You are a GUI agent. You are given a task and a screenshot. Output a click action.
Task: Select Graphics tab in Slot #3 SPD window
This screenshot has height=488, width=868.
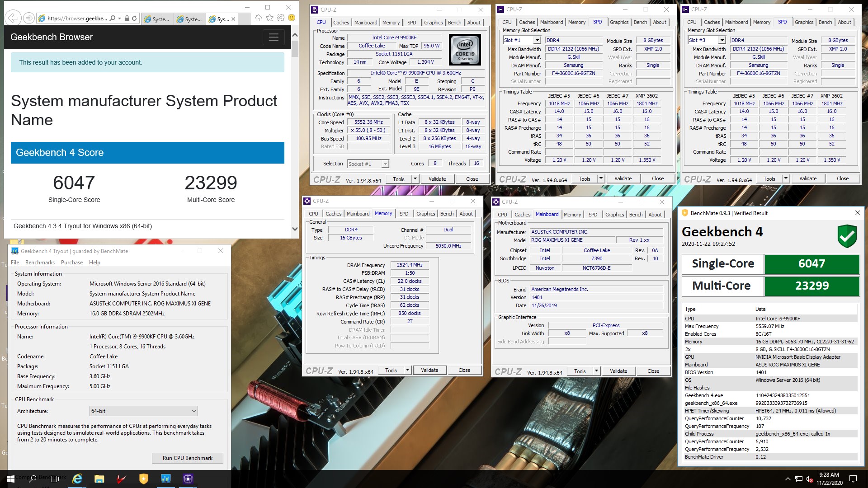pyautogui.click(x=804, y=22)
